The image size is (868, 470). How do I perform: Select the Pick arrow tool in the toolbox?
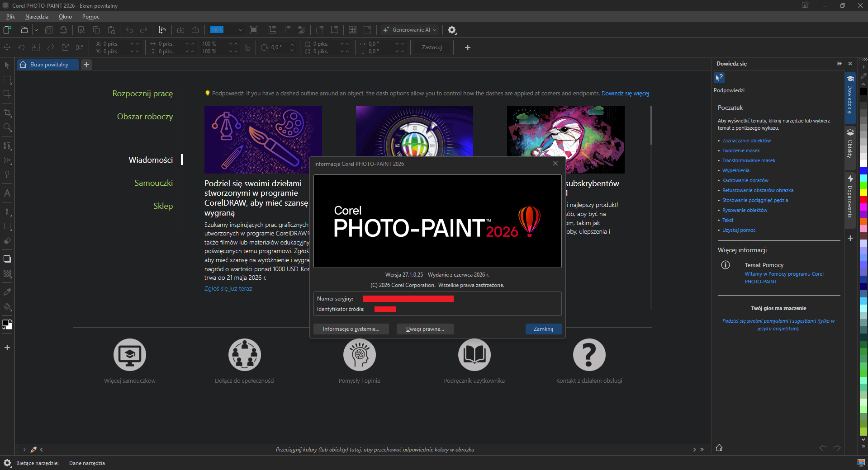coord(7,65)
